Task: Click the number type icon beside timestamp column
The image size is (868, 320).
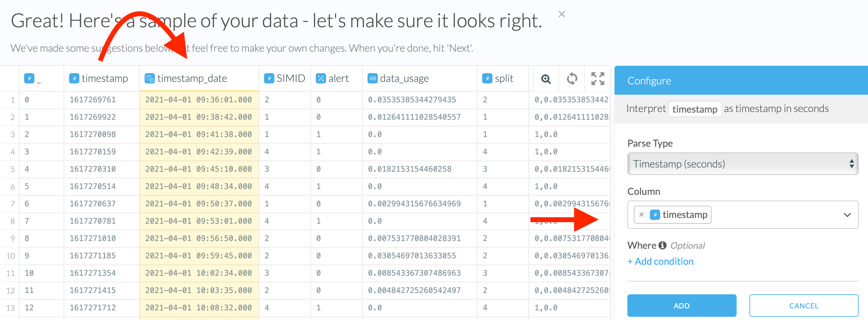Action: point(74,78)
